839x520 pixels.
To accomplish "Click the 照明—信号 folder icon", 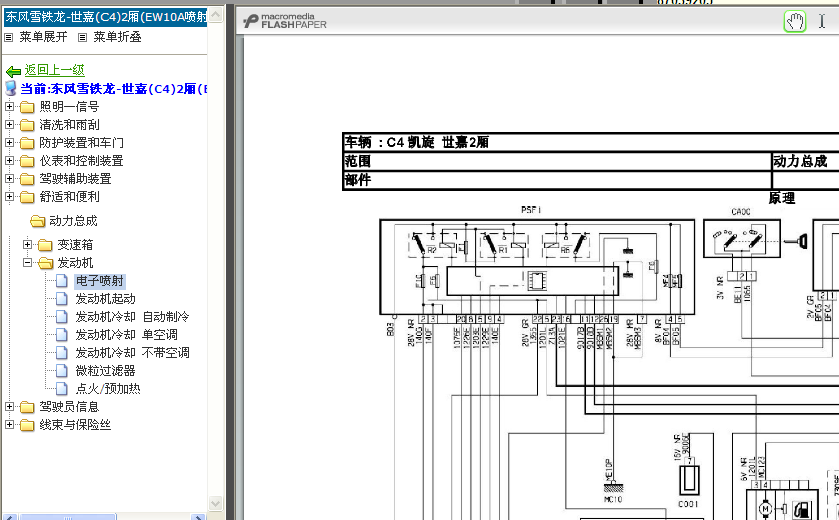I will 27,108.
